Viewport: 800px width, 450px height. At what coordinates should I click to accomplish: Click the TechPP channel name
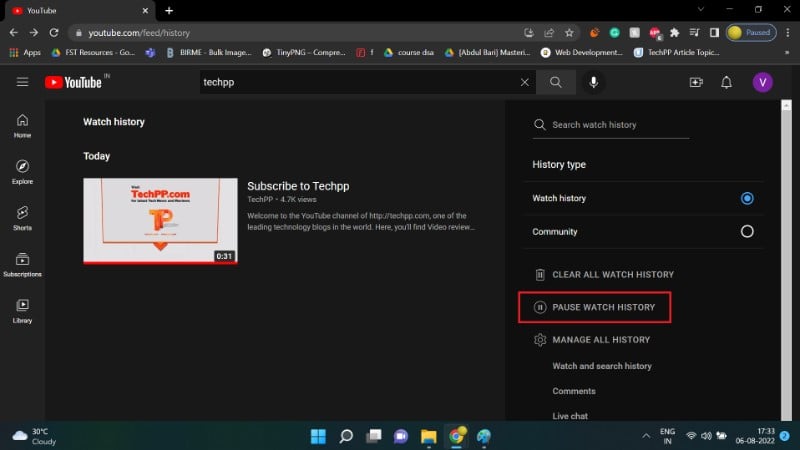click(260, 199)
